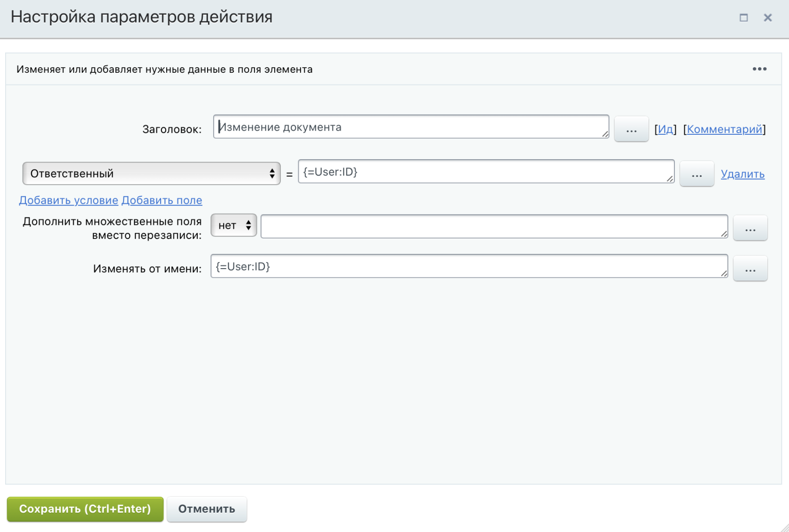
Task: Click the dialog title Настройка параметров действия
Action: pos(141,17)
